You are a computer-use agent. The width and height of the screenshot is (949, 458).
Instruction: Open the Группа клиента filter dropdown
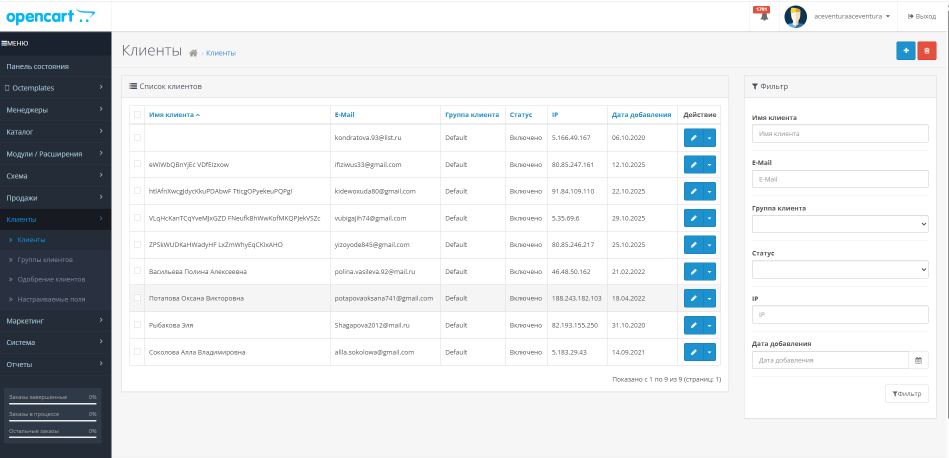click(840, 224)
